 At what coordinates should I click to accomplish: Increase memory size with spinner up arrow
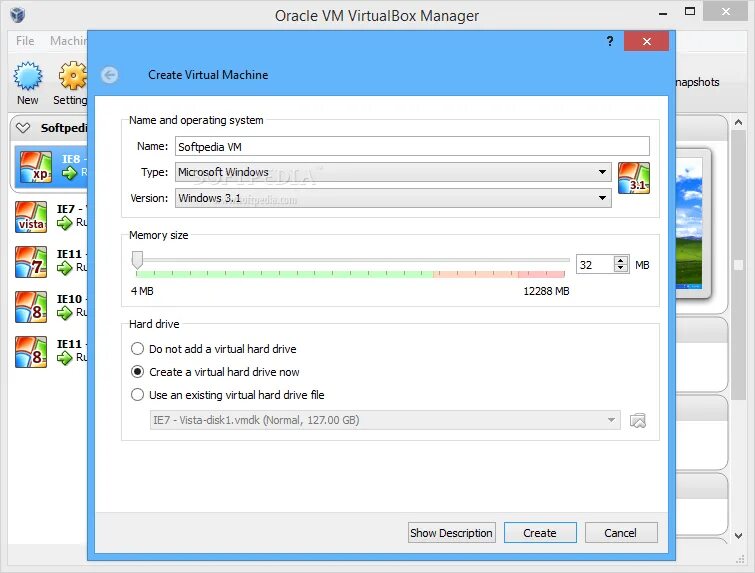(x=621, y=260)
